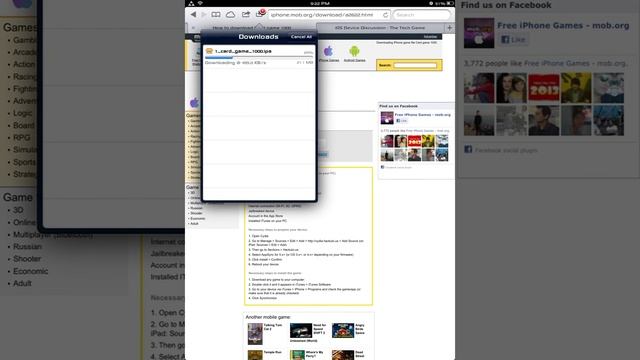Viewport: 640px width, 360px height.
Task: Tap the share arrow icon in toolbar
Action: pos(245,15)
